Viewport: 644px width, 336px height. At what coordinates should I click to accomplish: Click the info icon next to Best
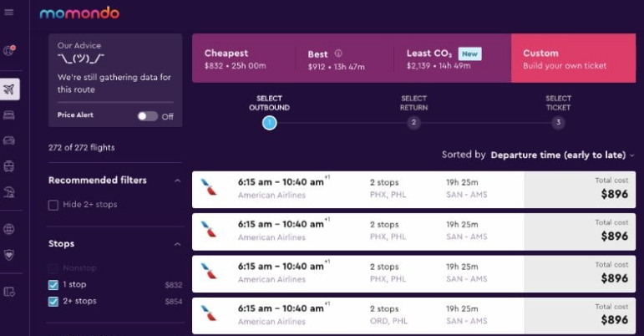pyautogui.click(x=338, y=53)
